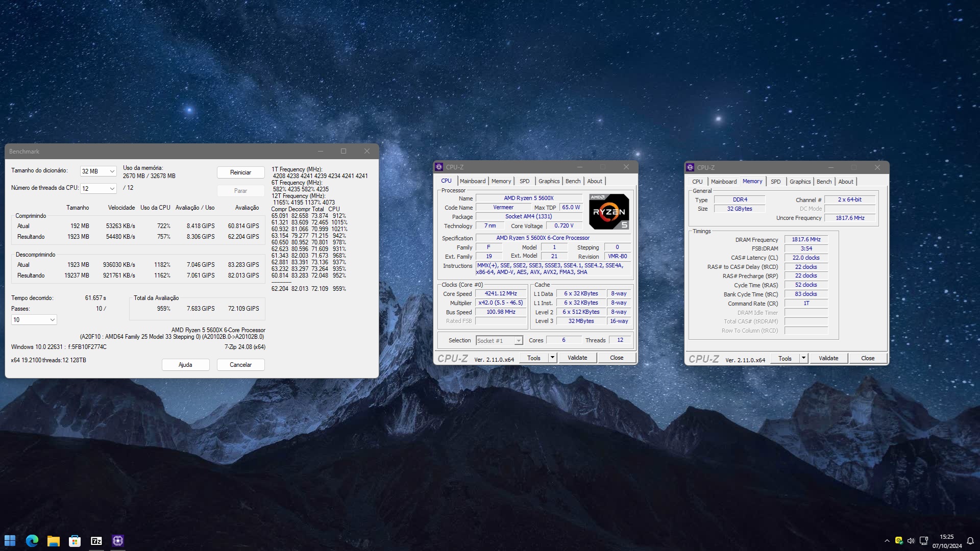The height and width of the screenshot is (551, 980).
Task: Click the memory Size value 32 GBytes
Action: tap(740, 209)
